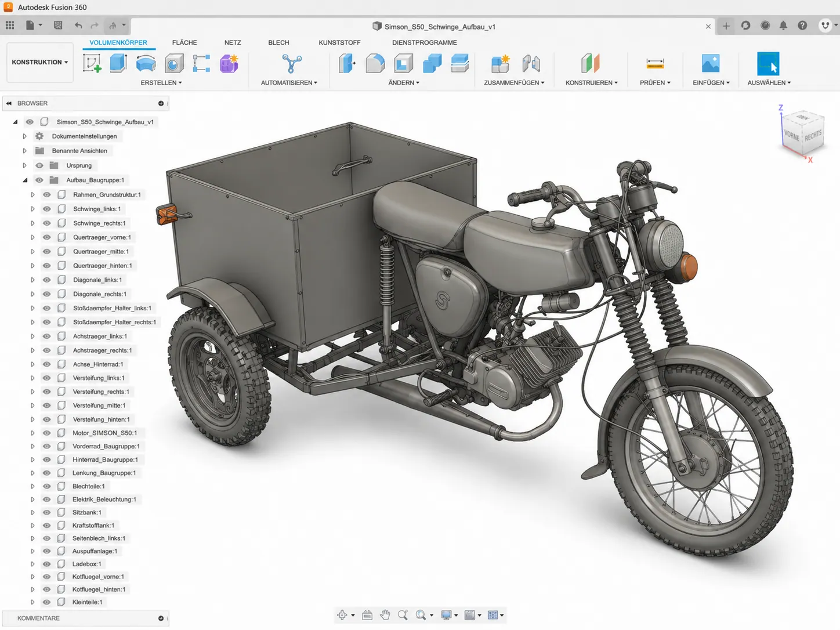Toggle visibility of Schwinge_links:1
The height and width of the screenshot is (630, 840).
tap(47, 209)
